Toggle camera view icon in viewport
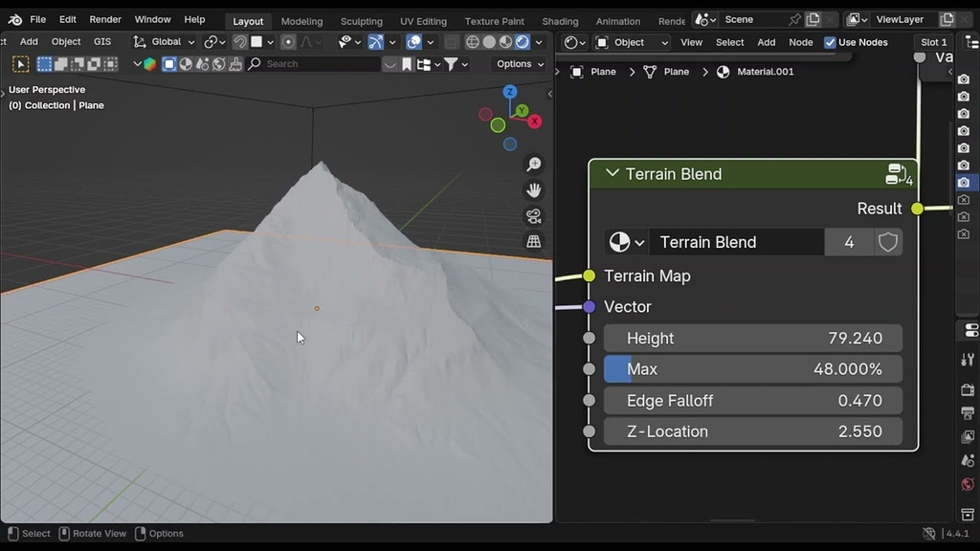 pyautogui.click(x=534, y=216)
